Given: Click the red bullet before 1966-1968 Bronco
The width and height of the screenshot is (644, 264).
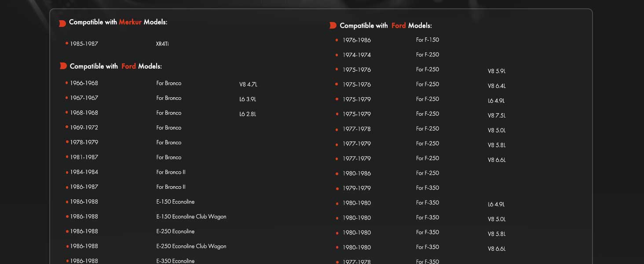Looking at the screenshot, I should click(67, 83).
